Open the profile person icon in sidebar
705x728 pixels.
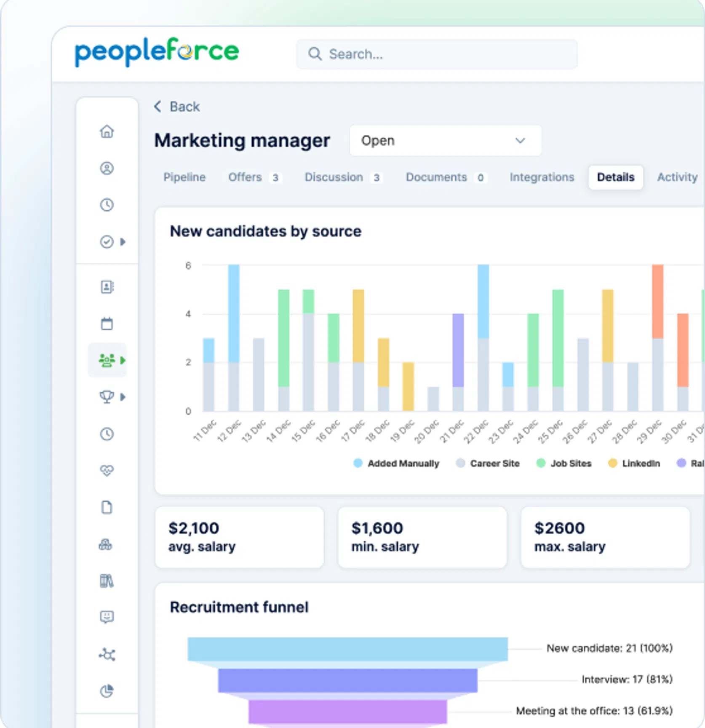pyautogui.click(x=107, y=169)
